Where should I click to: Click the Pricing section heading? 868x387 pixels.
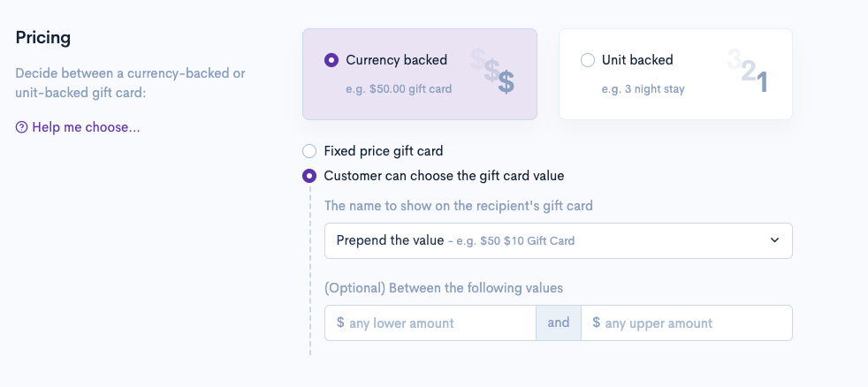43,38
